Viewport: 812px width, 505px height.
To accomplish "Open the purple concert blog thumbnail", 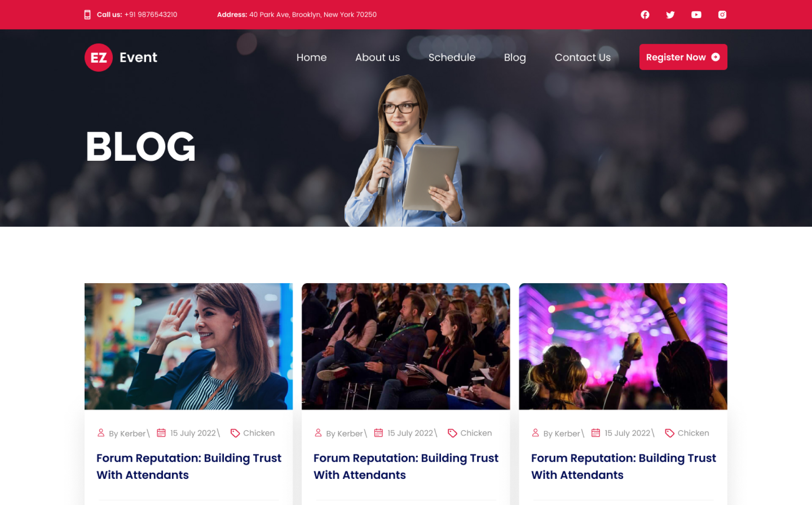I will point(623,346).
